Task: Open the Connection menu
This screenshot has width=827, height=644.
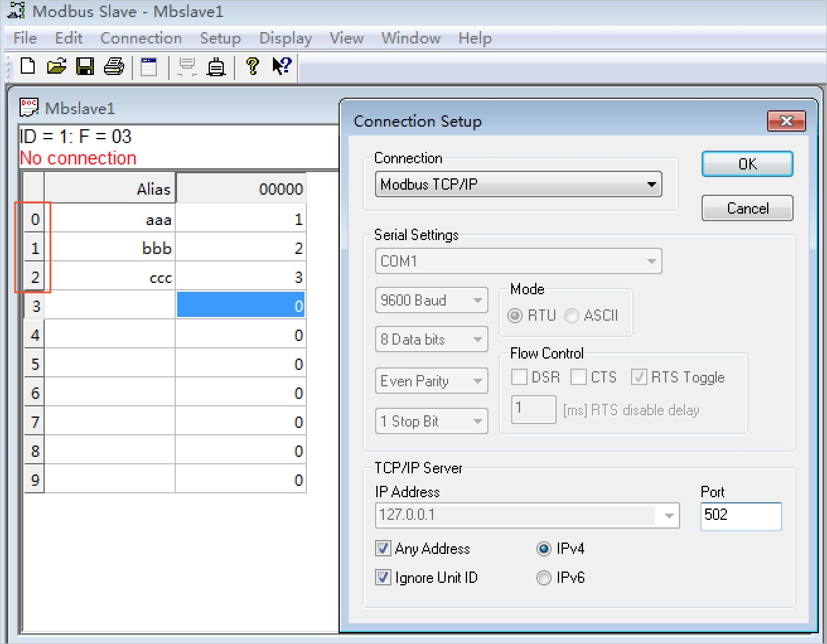Action: click(141, 38)
